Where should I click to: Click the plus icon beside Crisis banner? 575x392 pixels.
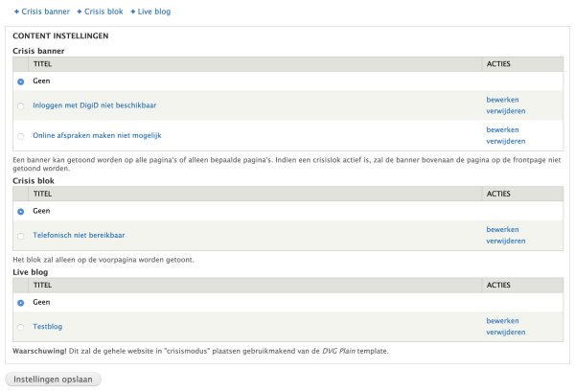tap(17, 12)
